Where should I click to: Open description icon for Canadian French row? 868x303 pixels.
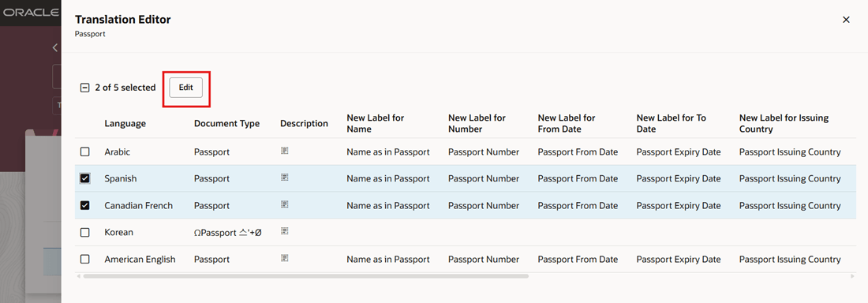coord(285,204)
